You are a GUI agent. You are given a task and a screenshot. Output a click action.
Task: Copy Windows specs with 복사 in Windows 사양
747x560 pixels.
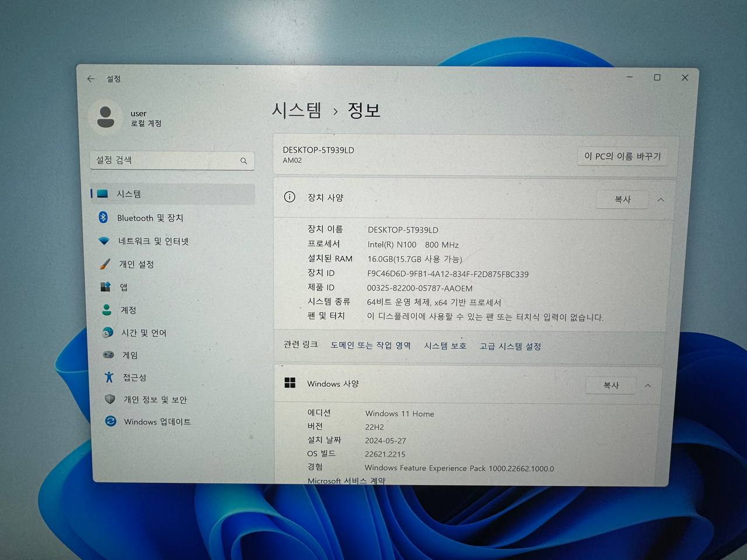point(611,385)
